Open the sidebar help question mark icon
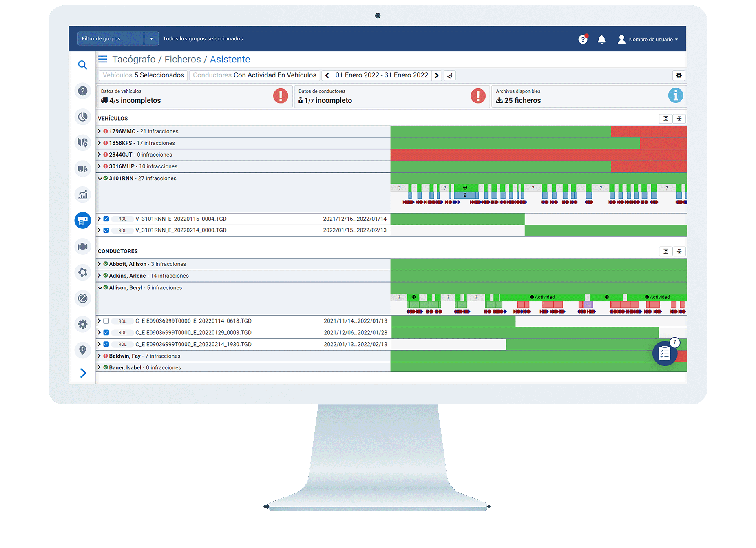 (82, 91)
